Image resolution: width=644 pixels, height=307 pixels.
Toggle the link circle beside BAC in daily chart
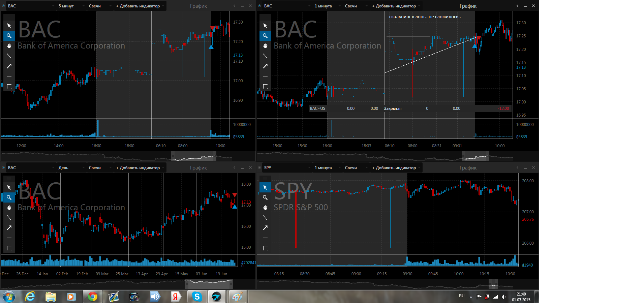[3, 168]
